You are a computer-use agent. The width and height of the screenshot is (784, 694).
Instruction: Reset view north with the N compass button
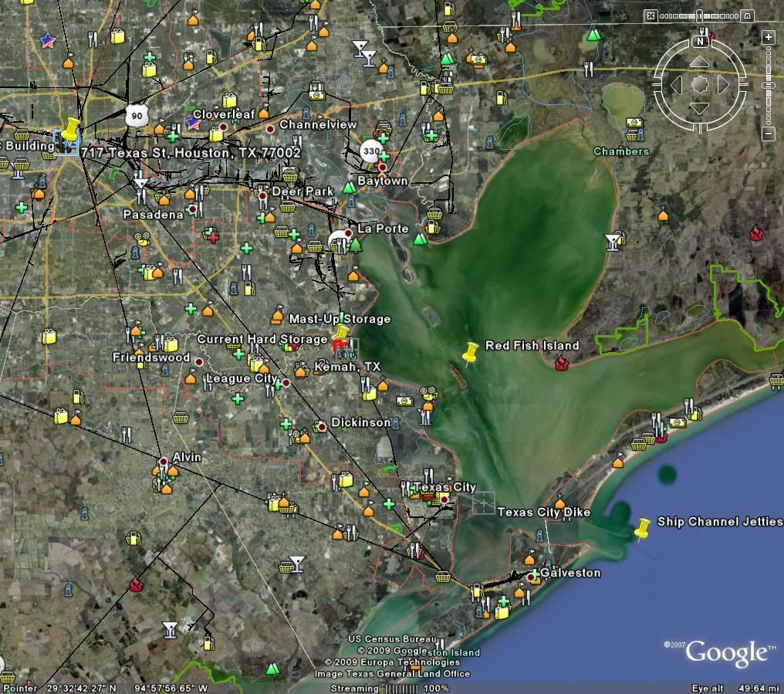point(701,41)
